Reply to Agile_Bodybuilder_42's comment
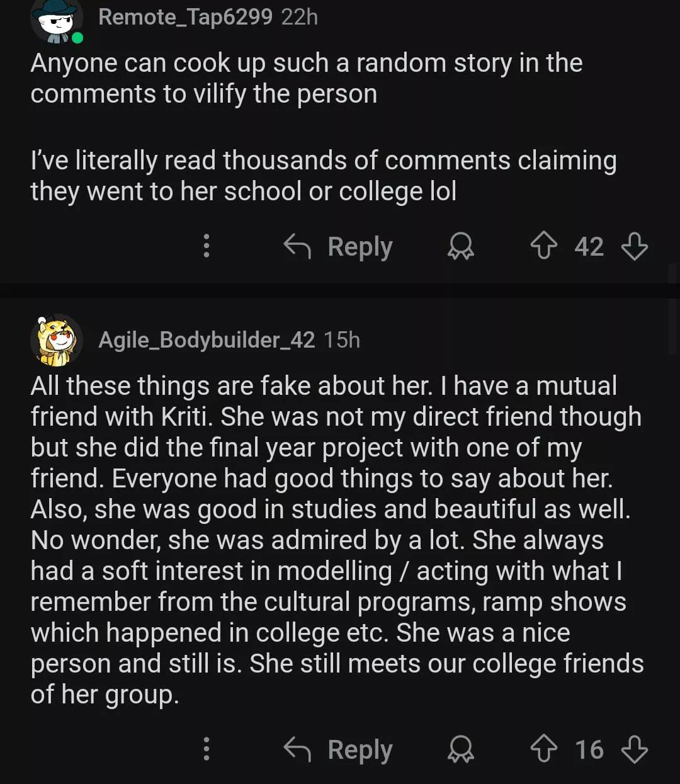The width and height of the screenshot is (680, 784). [x=338, y=749]
